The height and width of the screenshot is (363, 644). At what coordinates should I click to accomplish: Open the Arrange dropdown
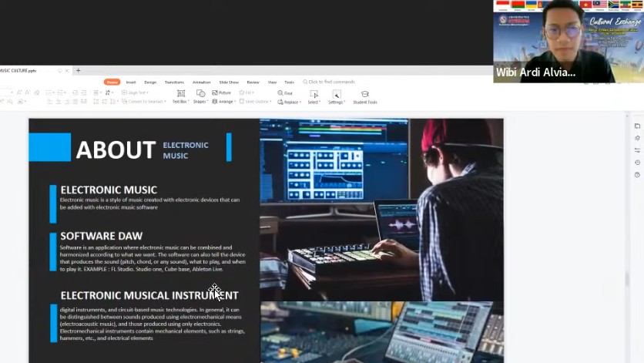tap(224, 102)
